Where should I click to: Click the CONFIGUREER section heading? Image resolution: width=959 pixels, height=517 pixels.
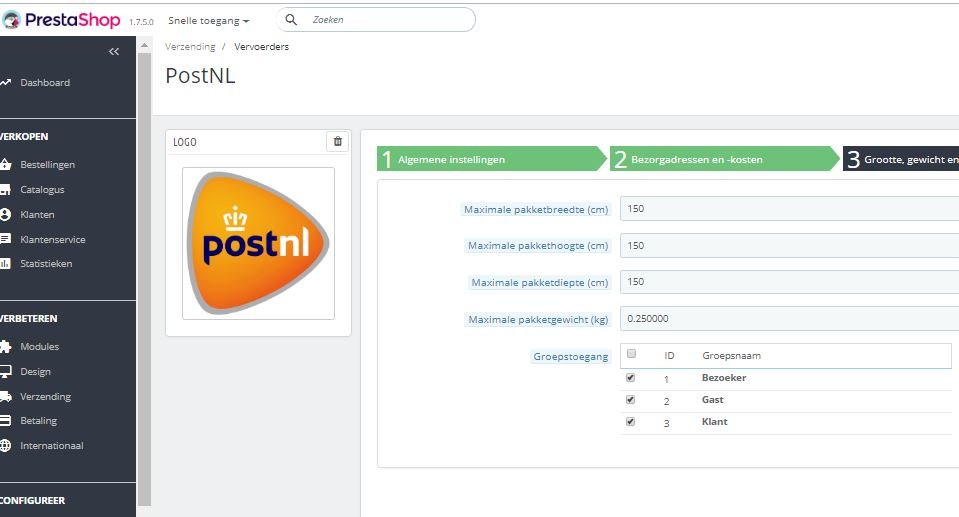[x=32, y=500]
